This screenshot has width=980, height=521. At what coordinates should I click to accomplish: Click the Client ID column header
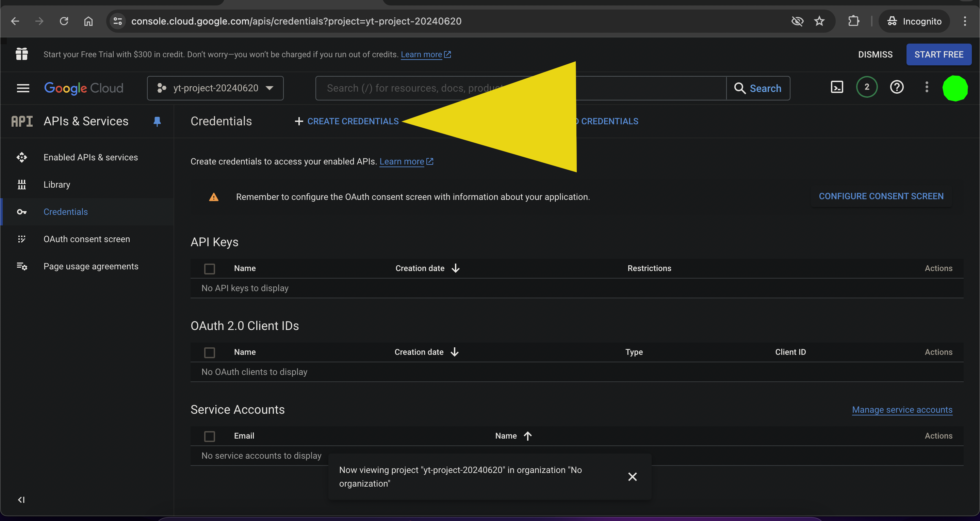click(790, 352)
